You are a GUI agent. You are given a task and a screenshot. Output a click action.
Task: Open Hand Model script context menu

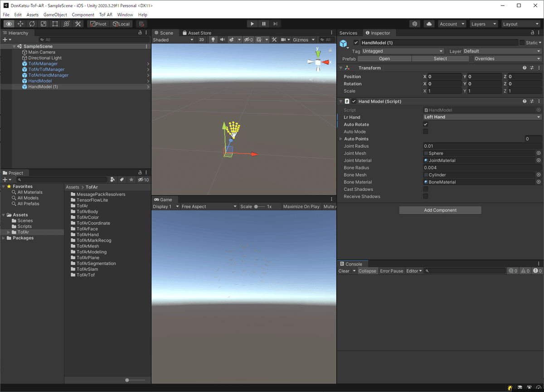[x=539, y=102]
